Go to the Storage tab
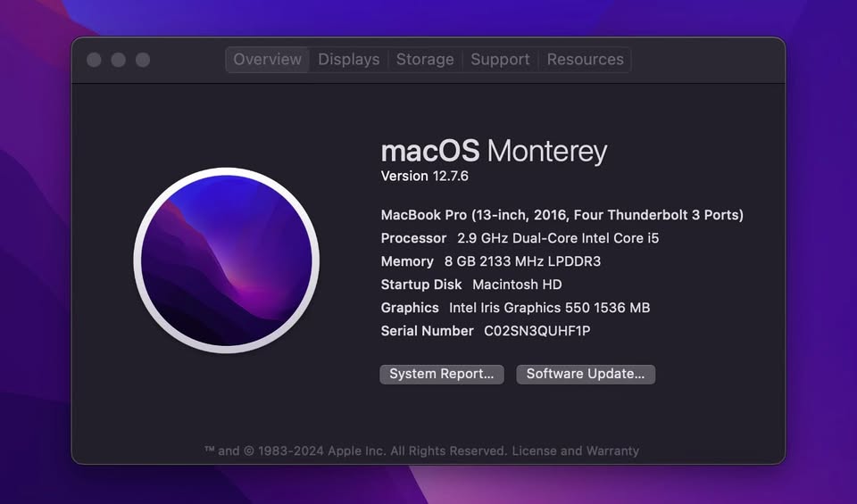The height and width of the screenshot is (504, 857). (x=425, y=60)
